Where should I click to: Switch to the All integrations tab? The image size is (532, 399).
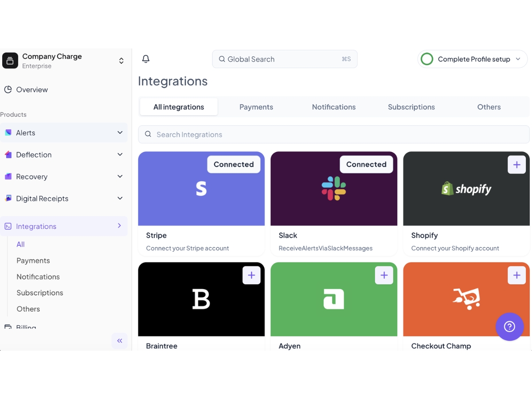pos(179,107)
